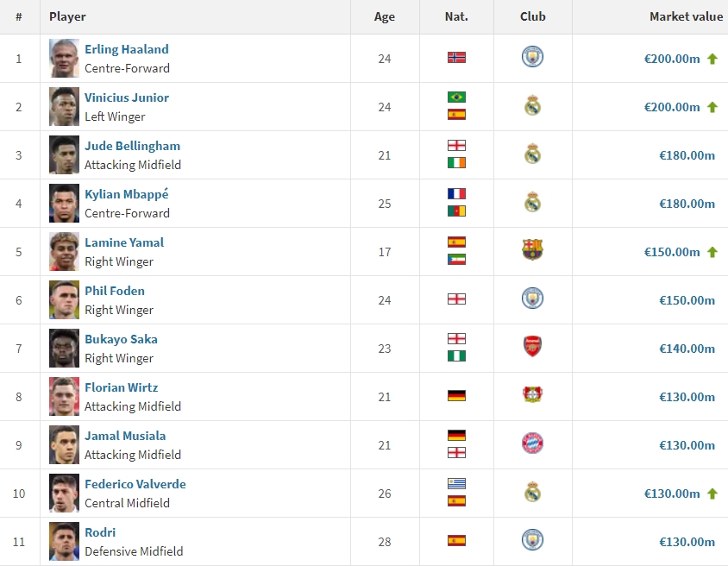
Task: Click the Bayer Leverkusen crest icon
Action: click(x=532, y=394)
